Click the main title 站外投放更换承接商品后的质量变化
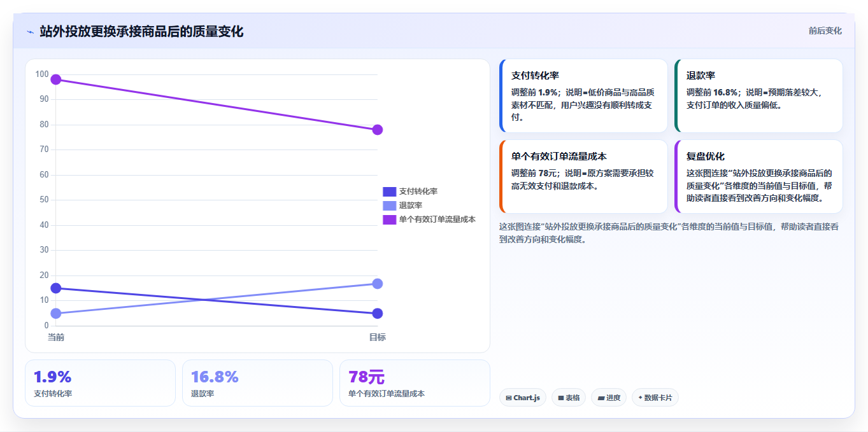This screenshot has height=432, width=868. 141,32
